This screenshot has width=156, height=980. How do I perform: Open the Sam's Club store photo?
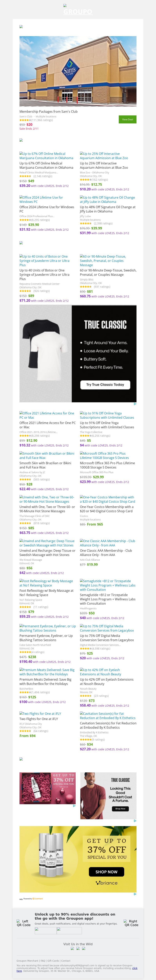(x=78, y=71)
